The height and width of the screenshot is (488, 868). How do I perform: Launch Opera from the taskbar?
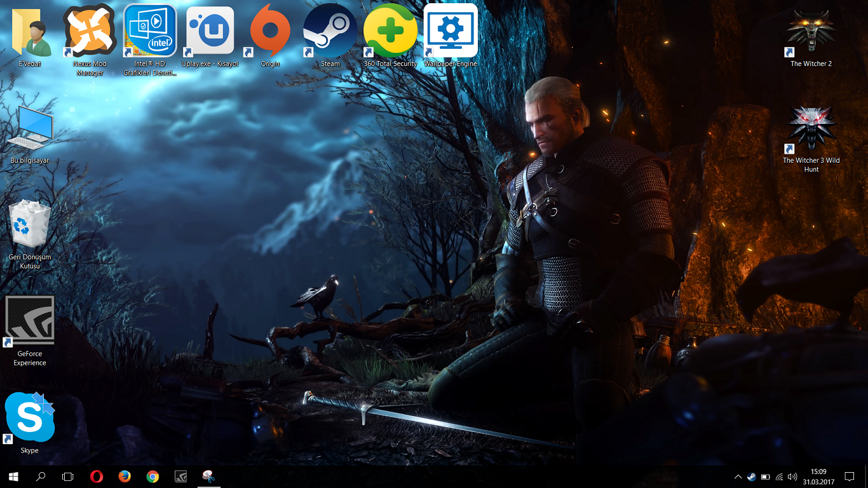[x=96, y=477]
